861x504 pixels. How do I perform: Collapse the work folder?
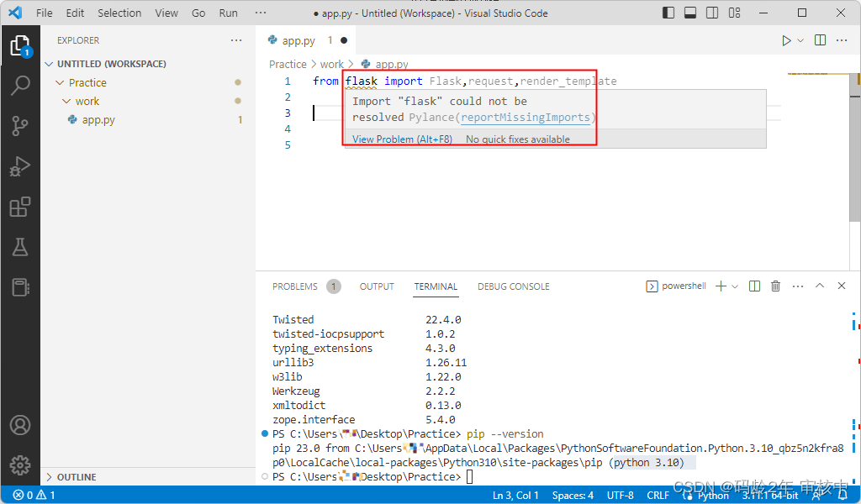click(87, 102)
